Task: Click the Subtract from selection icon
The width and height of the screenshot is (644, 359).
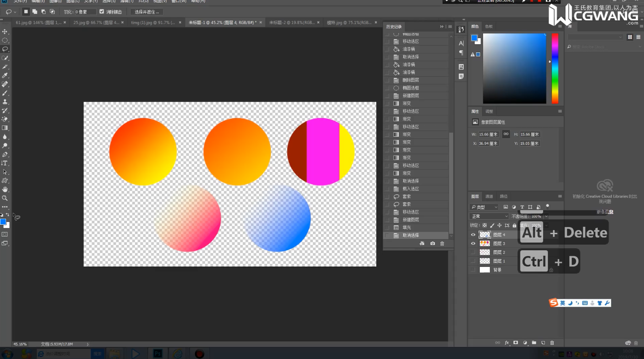Action: (x=43, y=12)
